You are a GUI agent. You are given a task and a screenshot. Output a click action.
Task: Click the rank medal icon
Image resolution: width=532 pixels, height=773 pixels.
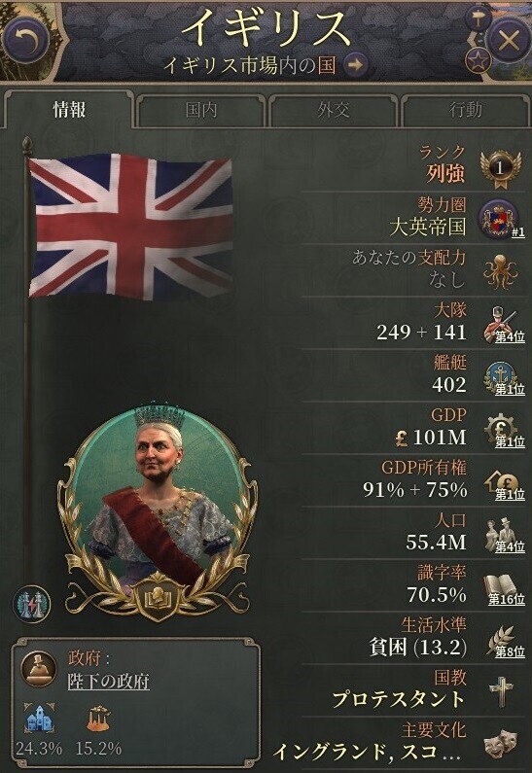tap(501, 169)
